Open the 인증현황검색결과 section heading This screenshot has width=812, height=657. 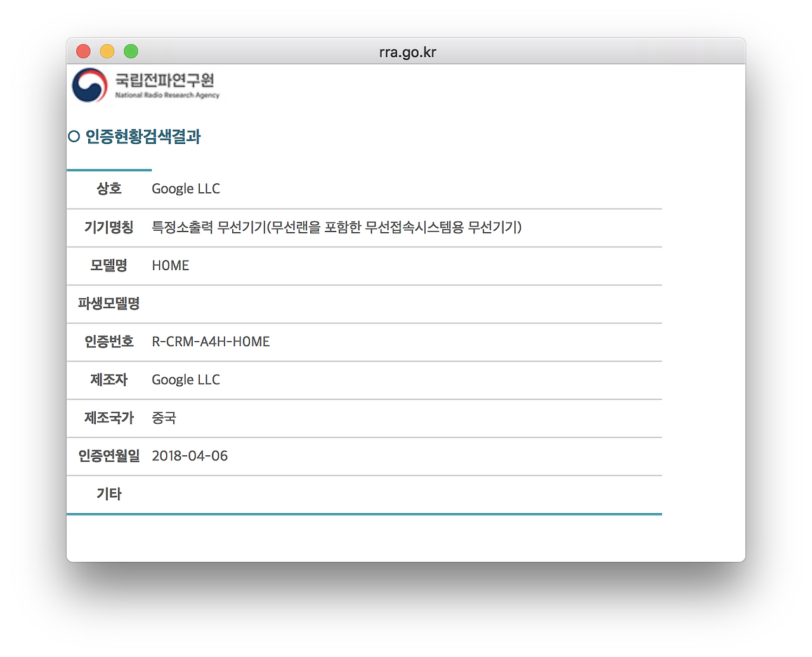tap(141, 136)
